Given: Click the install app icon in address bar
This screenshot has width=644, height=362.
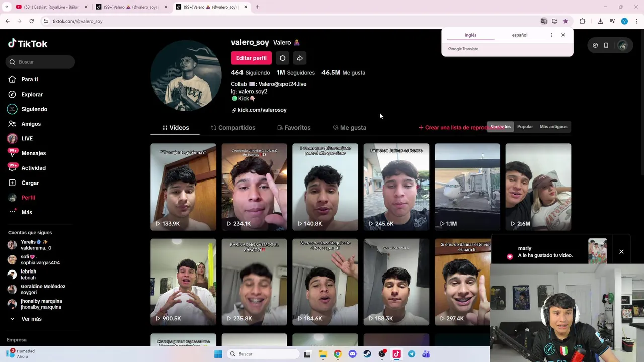Looking at the screenshot, I should click(554, 21).
